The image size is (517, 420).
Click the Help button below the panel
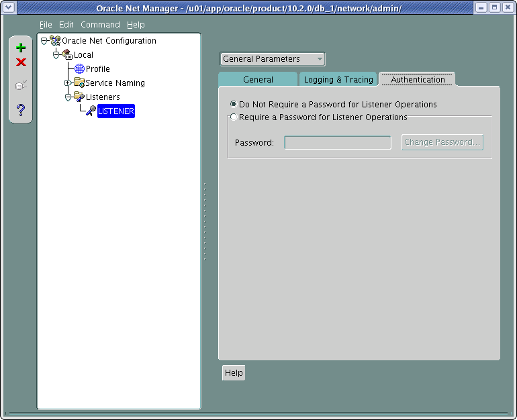[x=234, y=372]
